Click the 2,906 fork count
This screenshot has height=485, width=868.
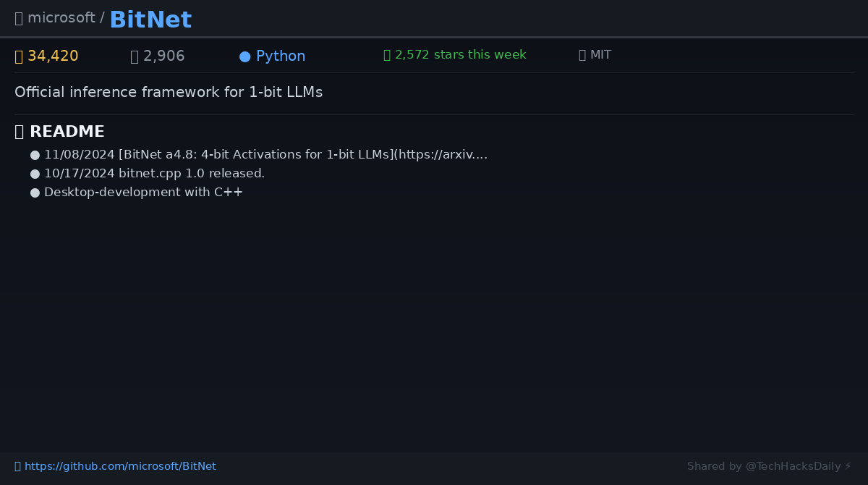163,56
